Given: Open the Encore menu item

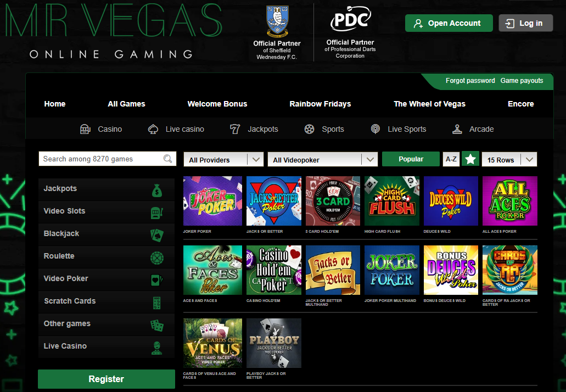Looking at the screenshot, I should pos(520,104).
